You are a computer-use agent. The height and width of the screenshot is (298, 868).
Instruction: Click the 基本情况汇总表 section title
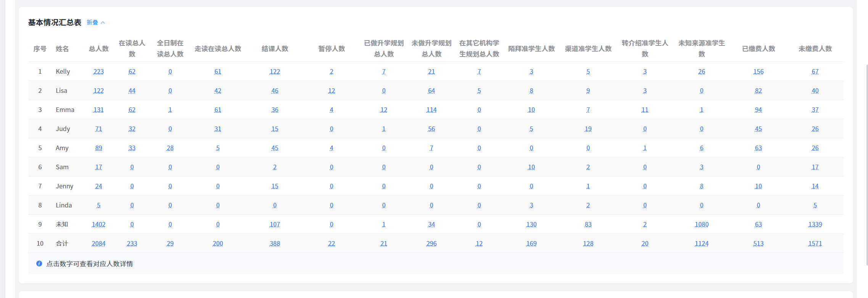55,23
